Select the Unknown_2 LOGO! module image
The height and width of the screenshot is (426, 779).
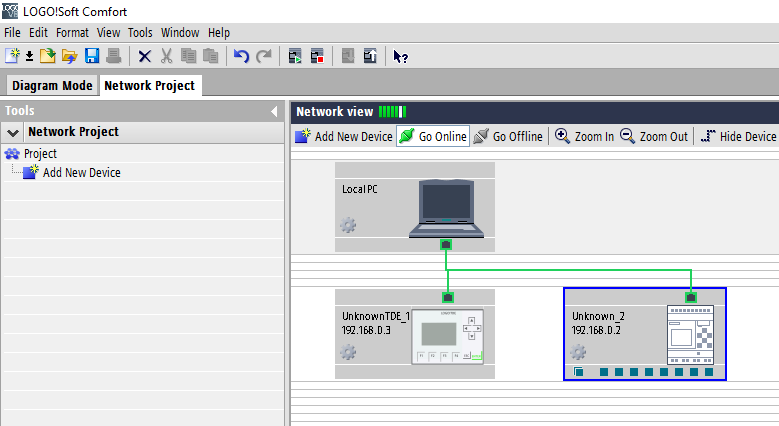(x=691, y=335)
